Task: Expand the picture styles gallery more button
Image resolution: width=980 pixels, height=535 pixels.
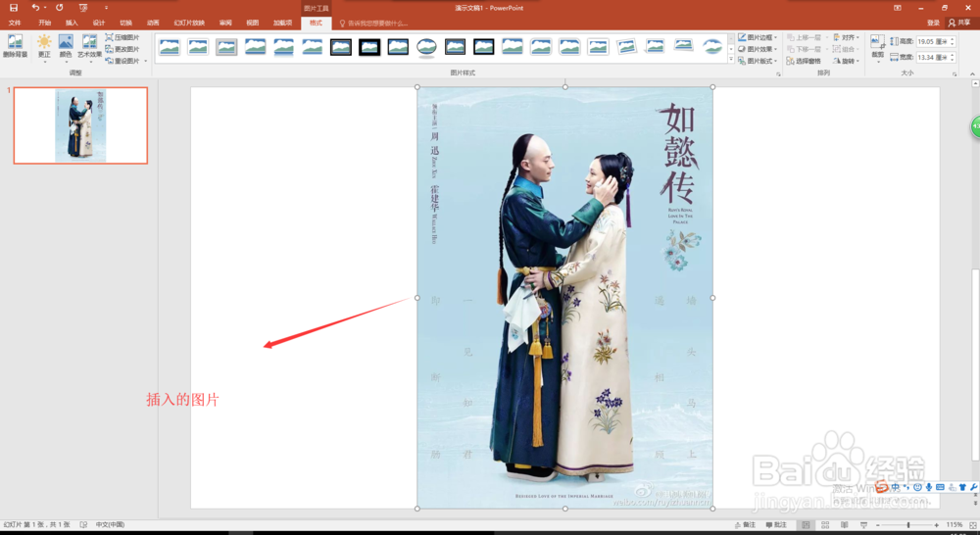Action: point(731,60)
